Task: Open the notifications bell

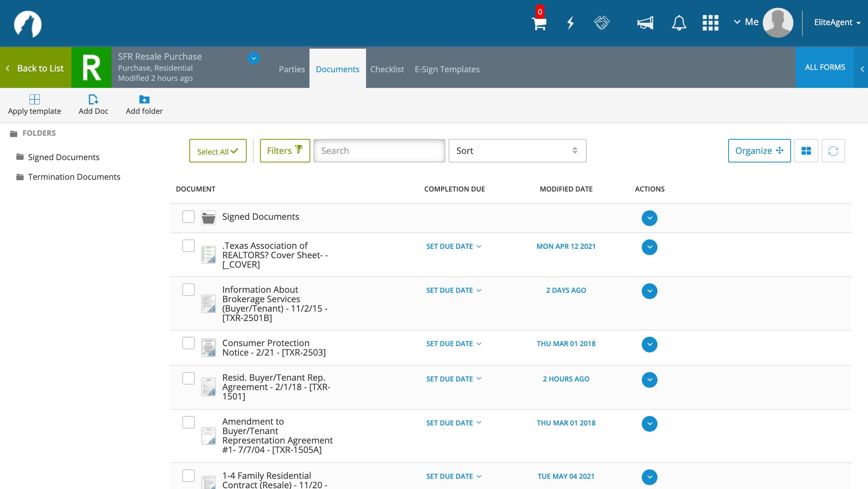Action: (x=679, y=23)
